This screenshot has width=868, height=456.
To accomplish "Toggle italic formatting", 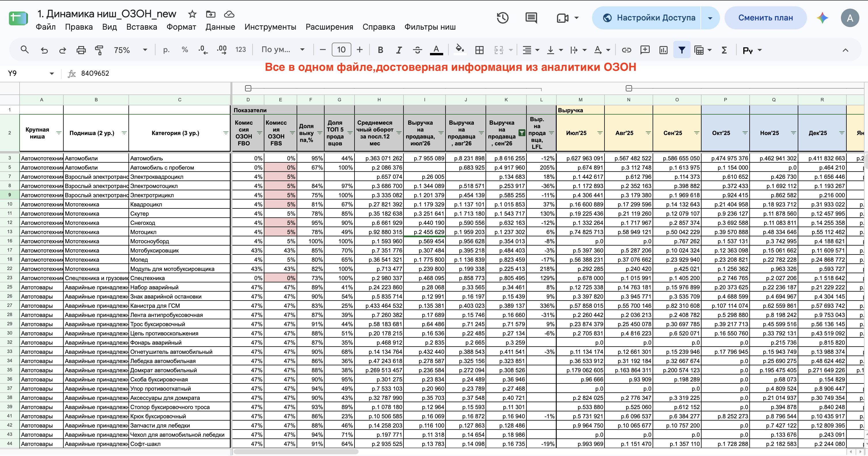I will click(399, 50).
